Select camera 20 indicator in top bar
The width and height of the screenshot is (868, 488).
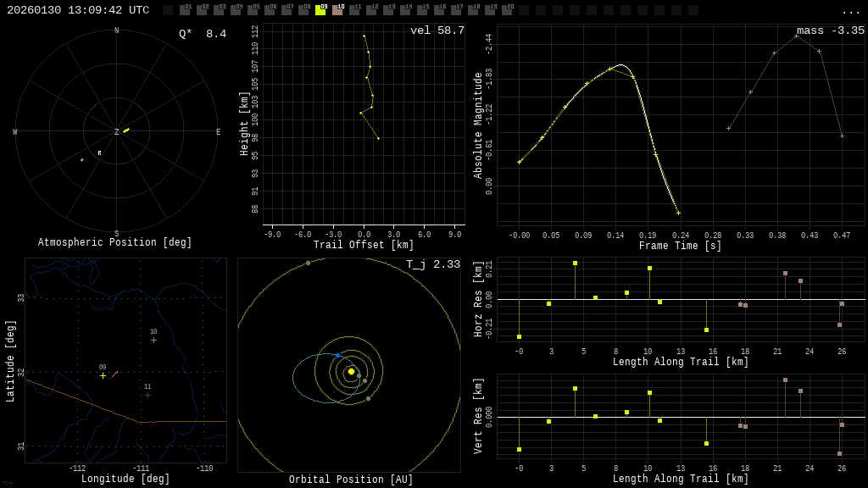point(507,10)
